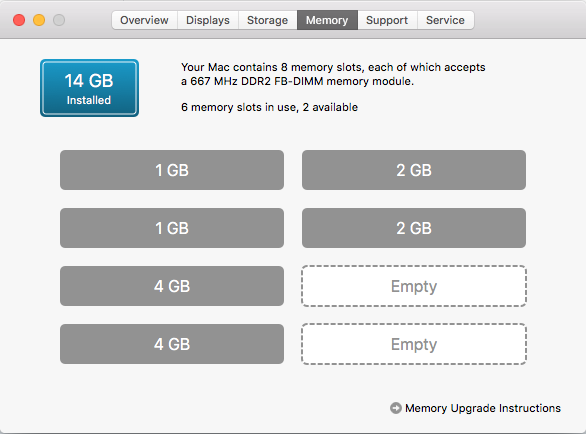
Task: Select the second 1 GB memory slot
Action: (x=172, y=228)
